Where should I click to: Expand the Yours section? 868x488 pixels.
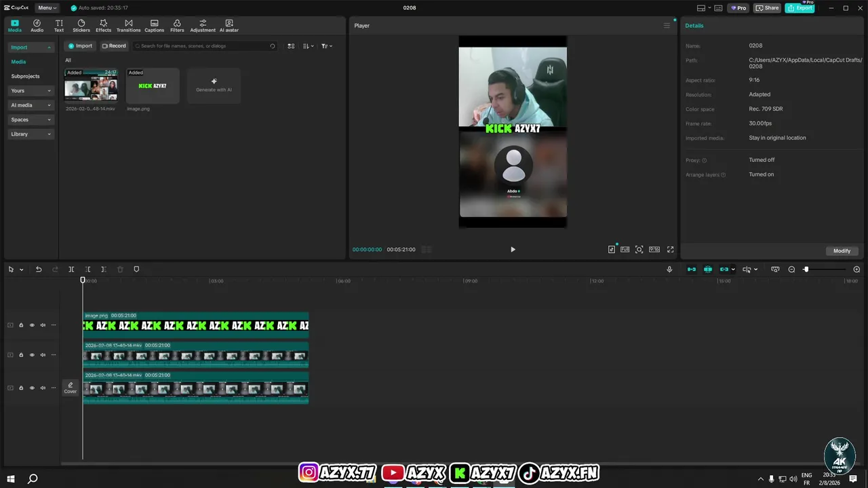[x=31, y=91]
